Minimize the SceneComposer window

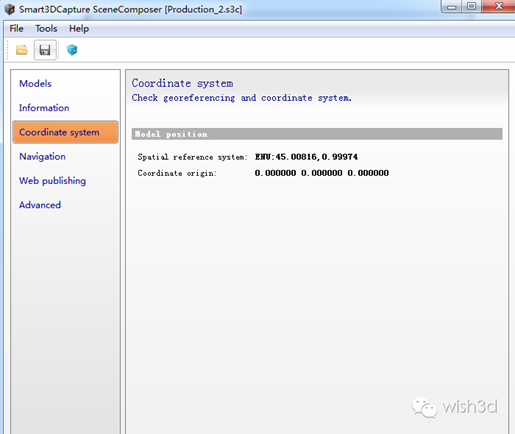[x=452, y=7]
